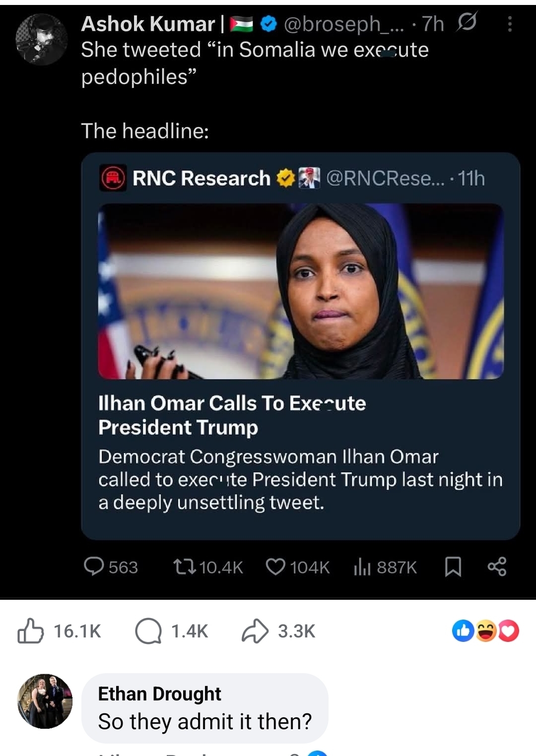Screen dimensions: 536x756
Task: Open Ethan Drought's profile picture
Action: pos(45,701)
